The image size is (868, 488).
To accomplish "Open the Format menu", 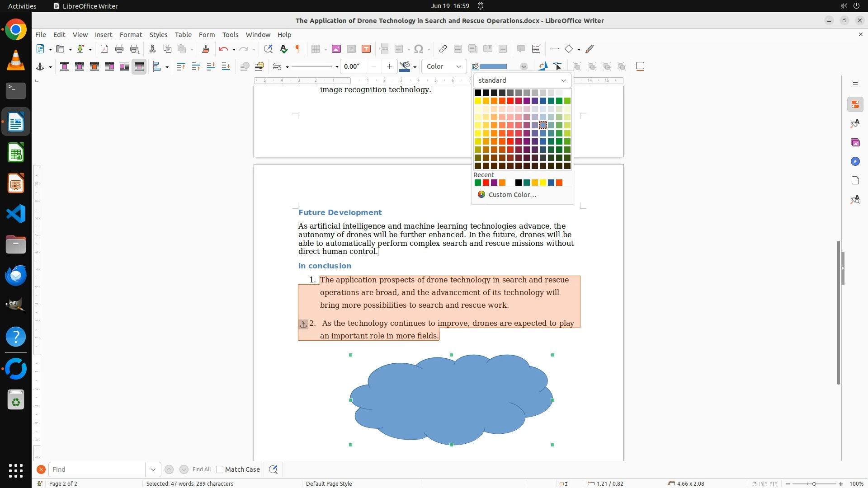I will click(131, 34).
